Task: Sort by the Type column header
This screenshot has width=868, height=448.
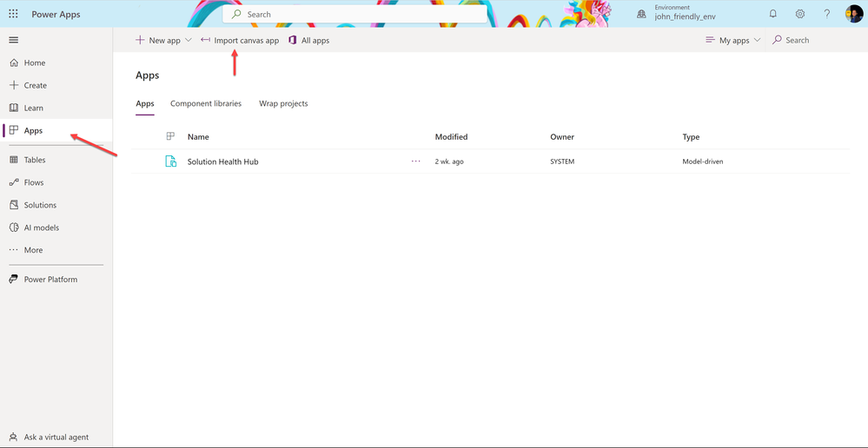Action: click(x=691, y=136)
